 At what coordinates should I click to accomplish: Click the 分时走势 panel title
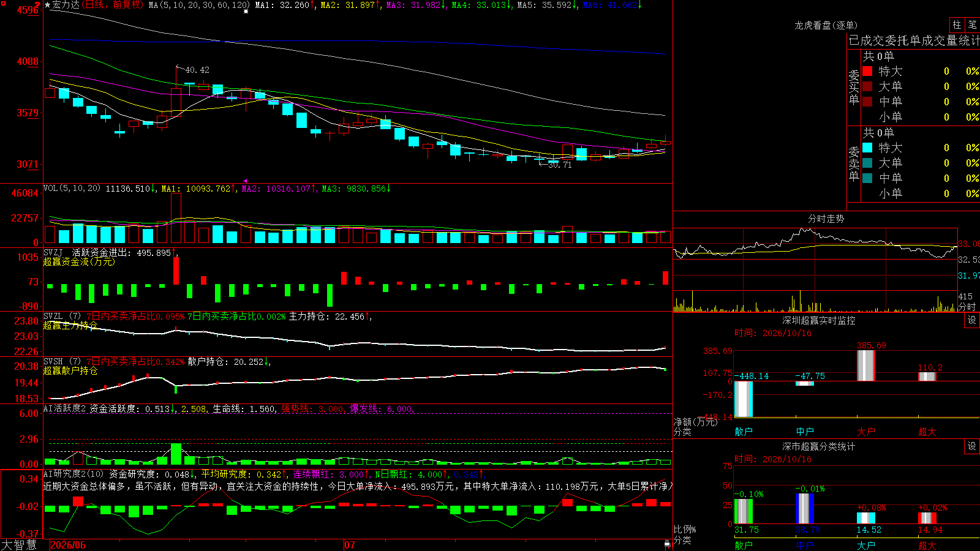pos(826,219)
